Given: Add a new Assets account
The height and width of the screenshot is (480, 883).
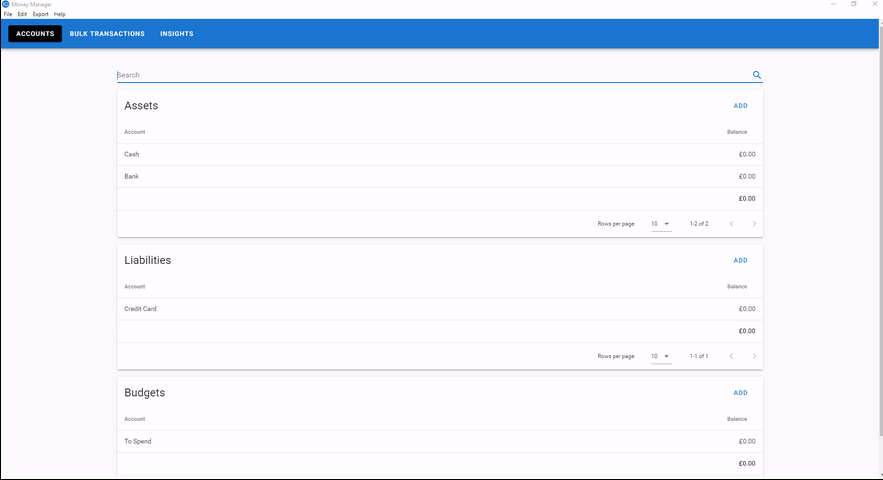Looking at the screenshot, I should coord(741,106).
